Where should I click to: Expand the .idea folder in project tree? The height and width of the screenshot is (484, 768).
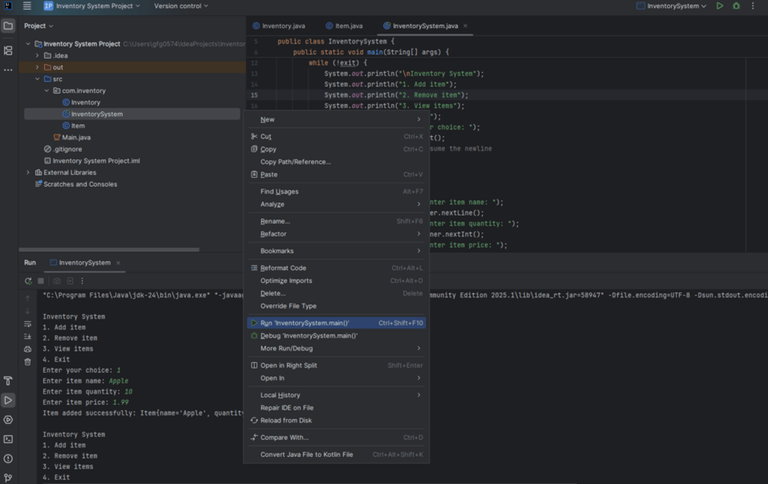click(37, 55)
